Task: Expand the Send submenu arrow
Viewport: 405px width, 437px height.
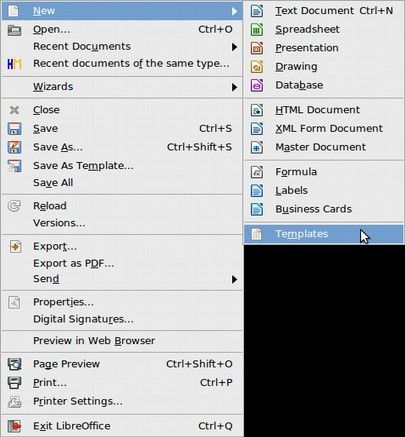Action: [235, 279]
